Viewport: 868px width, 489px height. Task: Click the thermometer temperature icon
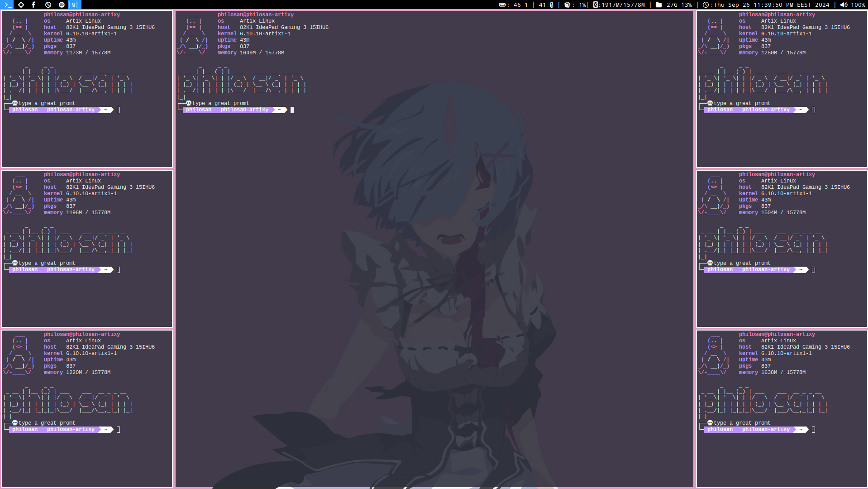[x=551, y=5]
